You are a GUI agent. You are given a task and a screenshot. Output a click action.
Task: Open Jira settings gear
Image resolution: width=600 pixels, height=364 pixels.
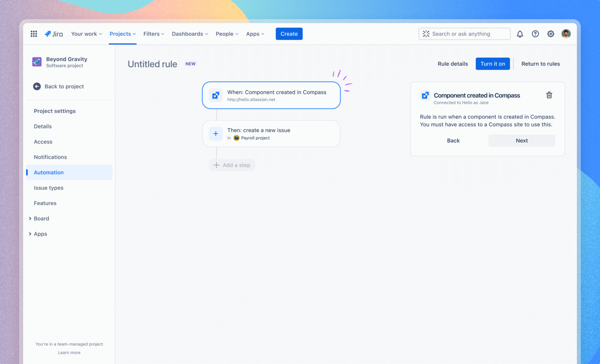(551, 34)
